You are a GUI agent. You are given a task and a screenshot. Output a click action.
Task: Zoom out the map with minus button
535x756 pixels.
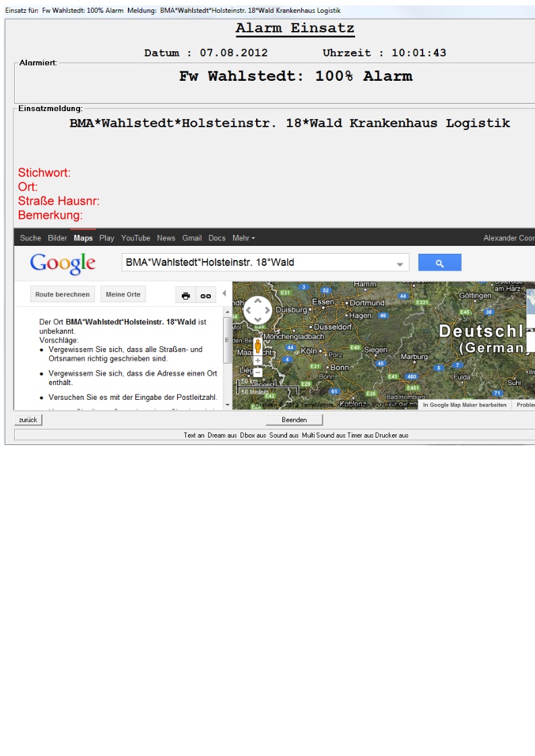coord(257,372)
